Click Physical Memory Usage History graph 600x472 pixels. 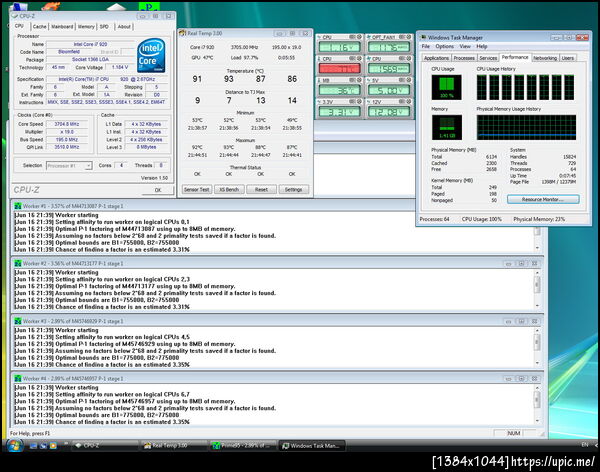coord(526,127)
